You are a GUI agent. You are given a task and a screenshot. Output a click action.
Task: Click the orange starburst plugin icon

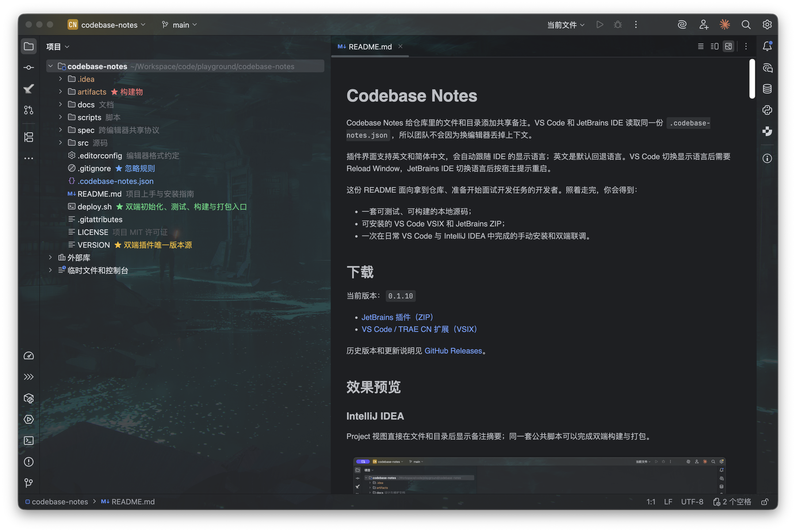pyautogui.click(x=725, y=25)
